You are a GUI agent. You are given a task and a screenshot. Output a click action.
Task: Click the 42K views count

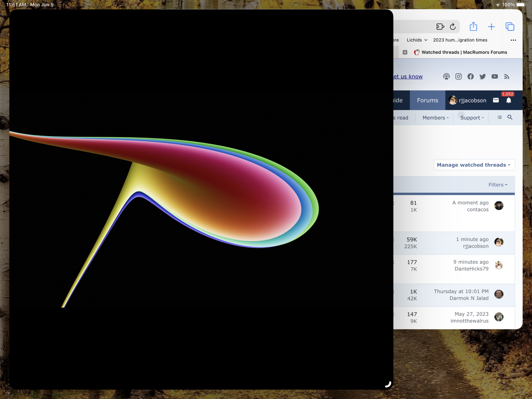click(412, 298)
